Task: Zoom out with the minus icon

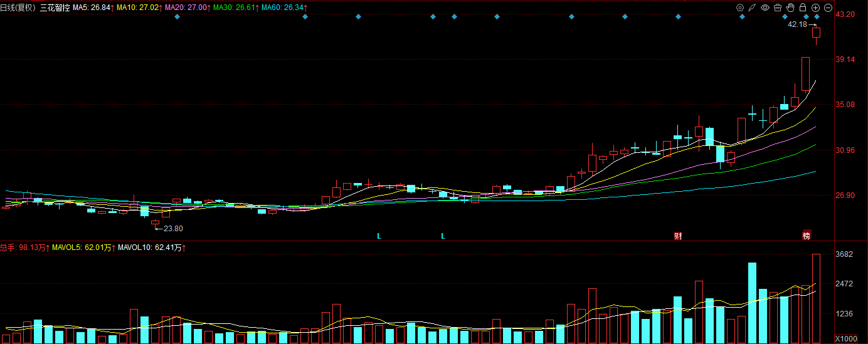Action: [x=828, y=8]
